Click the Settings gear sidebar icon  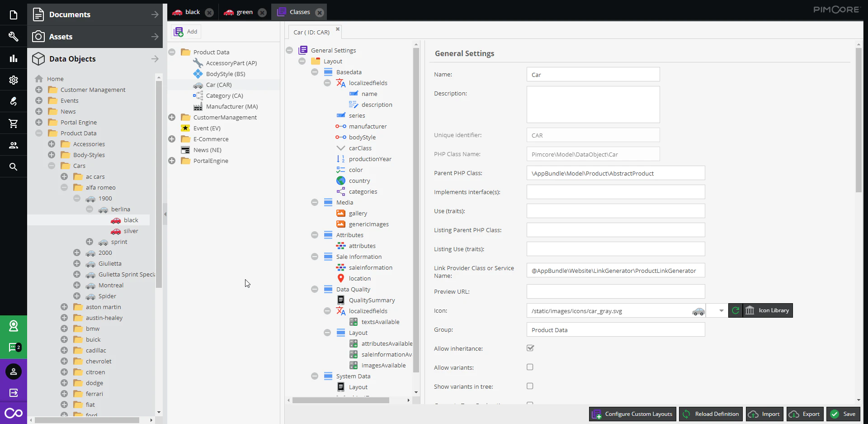(x=14, y=80)
